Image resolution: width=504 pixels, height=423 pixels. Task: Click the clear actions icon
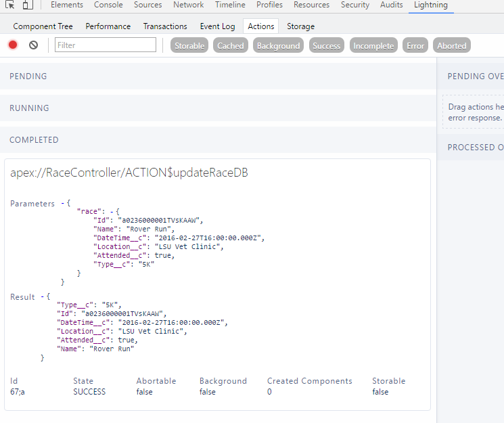click(x=33, y=45)
